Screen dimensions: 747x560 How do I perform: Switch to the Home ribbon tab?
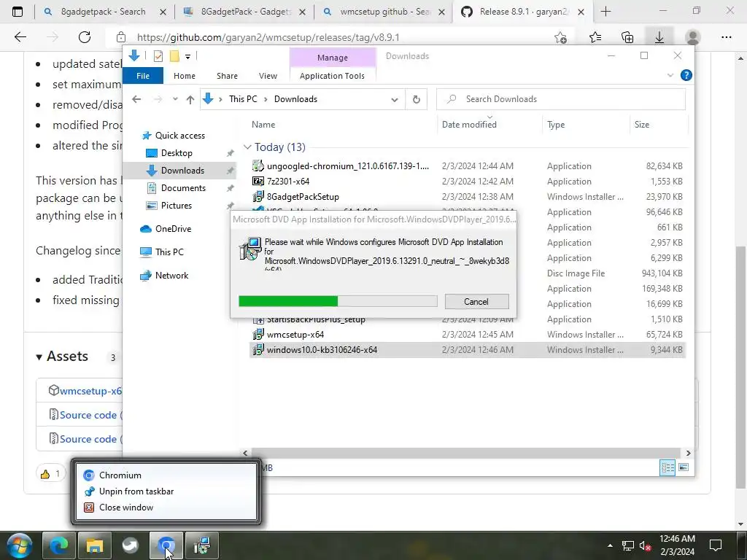(x=185, y=76)
